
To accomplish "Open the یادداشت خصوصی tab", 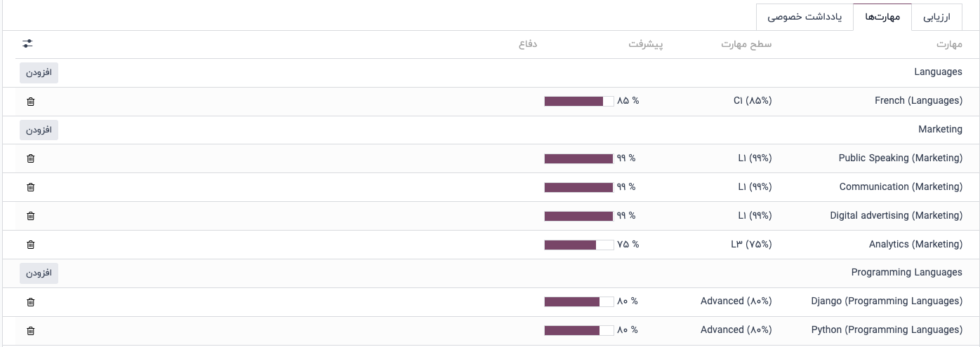I will point(804,17).
